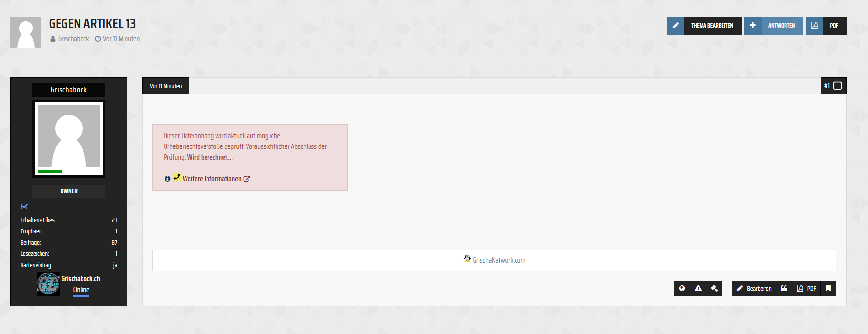Click the large user avatar in sidebar
Screen dimensions: 868x334
point(69,139)
